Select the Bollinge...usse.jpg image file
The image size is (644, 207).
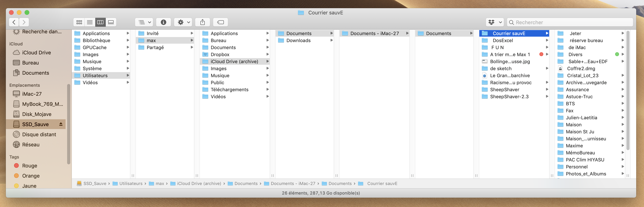514,61
